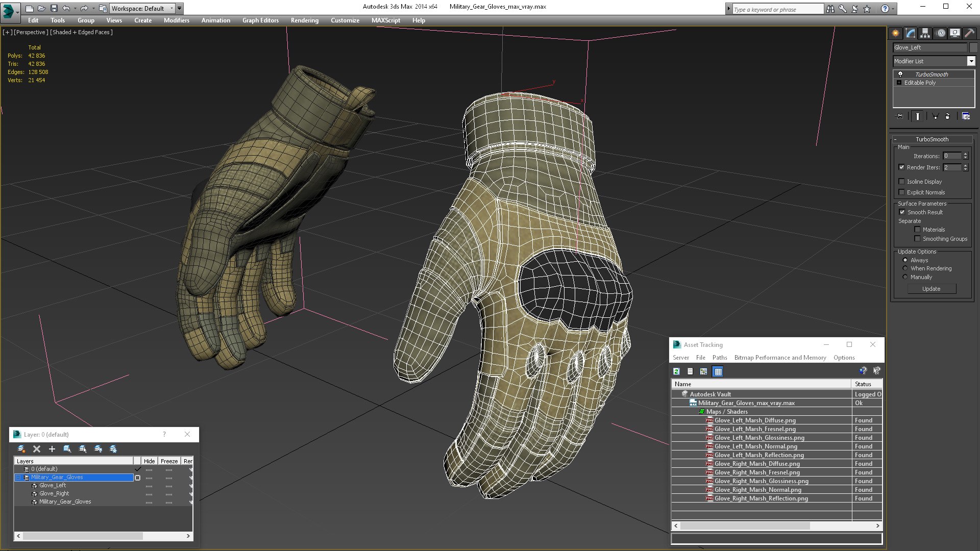
Task: Collapse the TurboSmooth rollout header
Action: (x=932, y=139)
